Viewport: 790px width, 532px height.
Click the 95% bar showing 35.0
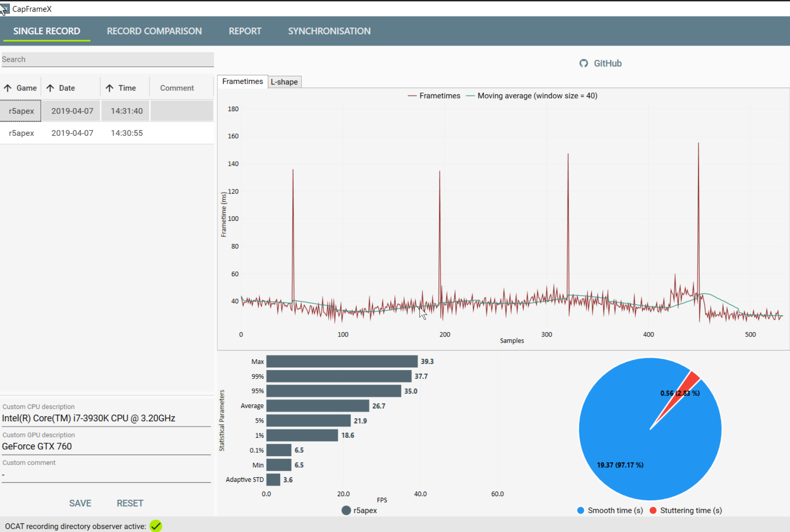[334, 391]
